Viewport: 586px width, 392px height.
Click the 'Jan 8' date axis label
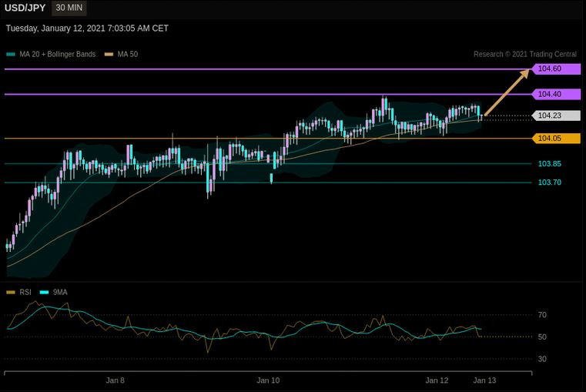coord(115,380)
